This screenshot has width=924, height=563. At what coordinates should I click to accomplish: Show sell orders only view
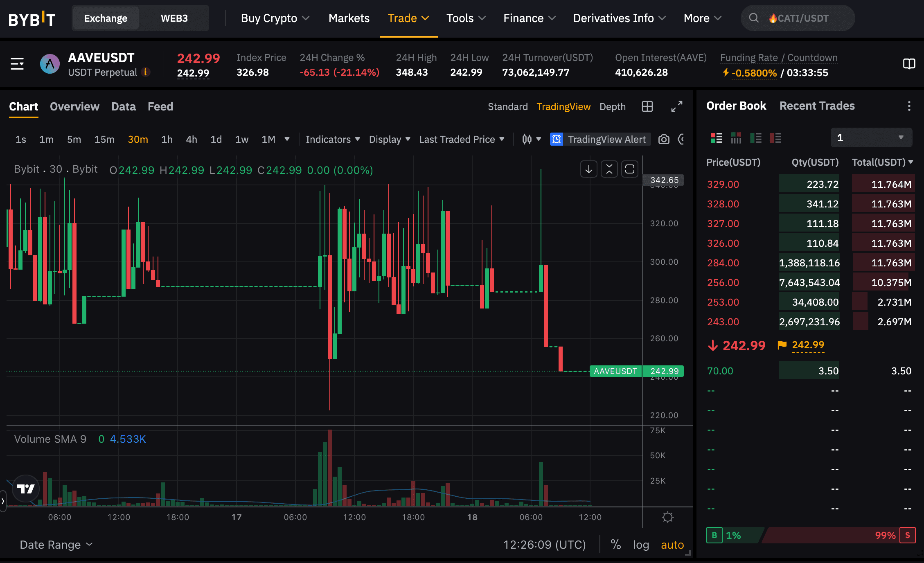pos(775,138)
